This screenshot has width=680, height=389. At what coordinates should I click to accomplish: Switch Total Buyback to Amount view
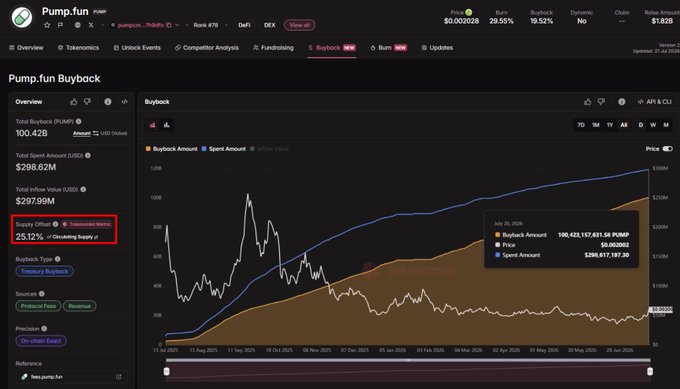coord(82,133)
